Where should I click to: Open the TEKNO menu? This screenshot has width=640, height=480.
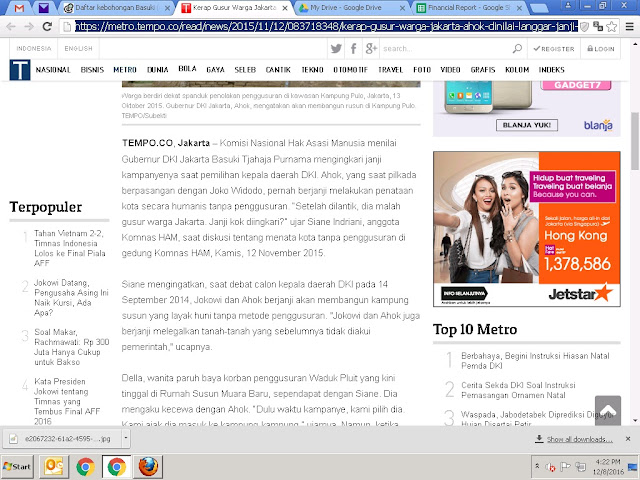pos(312,70)
